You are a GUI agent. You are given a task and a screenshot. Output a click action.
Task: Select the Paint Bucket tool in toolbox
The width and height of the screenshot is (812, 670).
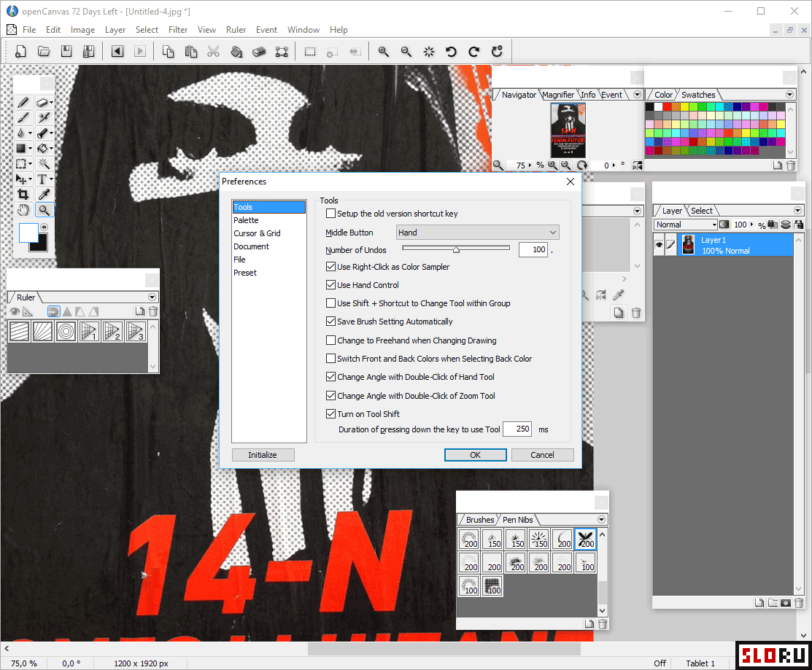click(44, 149)
